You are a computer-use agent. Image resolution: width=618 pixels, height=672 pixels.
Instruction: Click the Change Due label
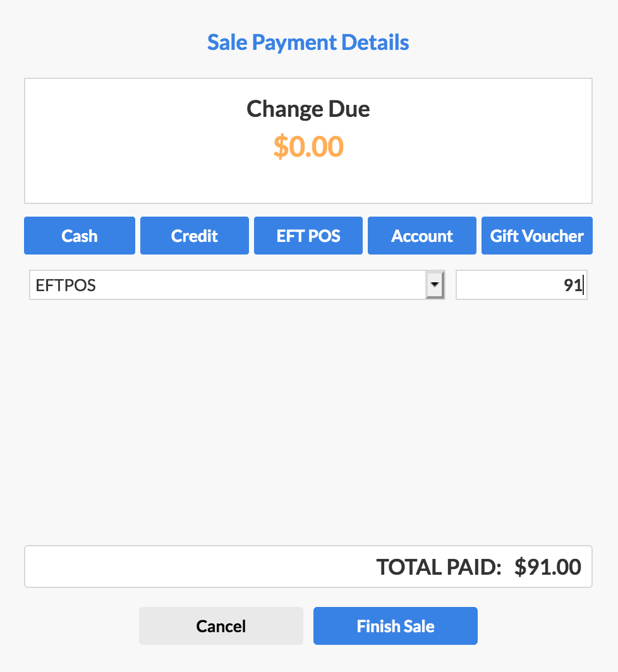coord(308,109)
